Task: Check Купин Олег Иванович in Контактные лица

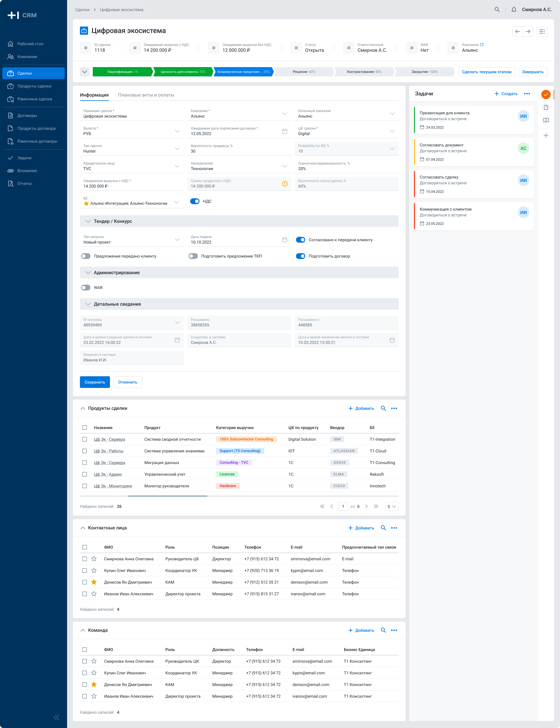Action: click(85, 571)
